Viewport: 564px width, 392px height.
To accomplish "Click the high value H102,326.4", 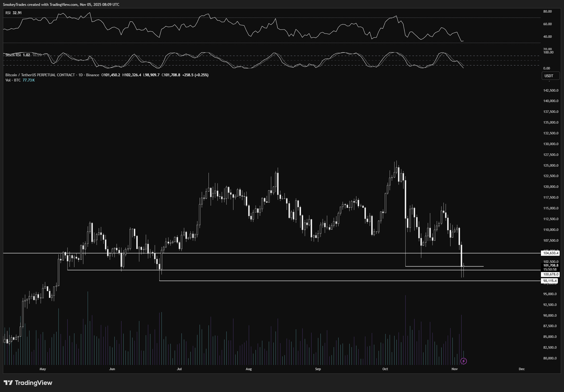I will pos(132,75).
